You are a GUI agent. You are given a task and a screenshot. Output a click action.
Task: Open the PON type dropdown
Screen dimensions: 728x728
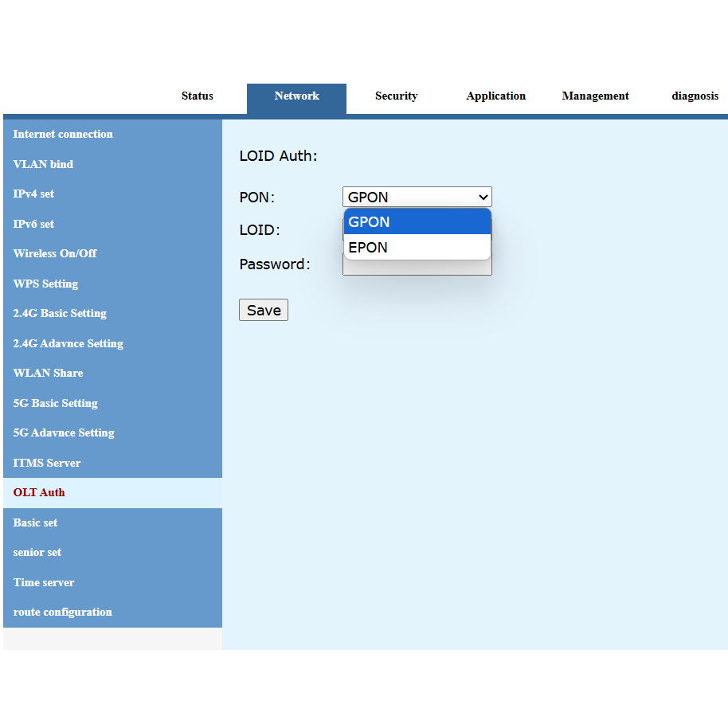point(417,197)
